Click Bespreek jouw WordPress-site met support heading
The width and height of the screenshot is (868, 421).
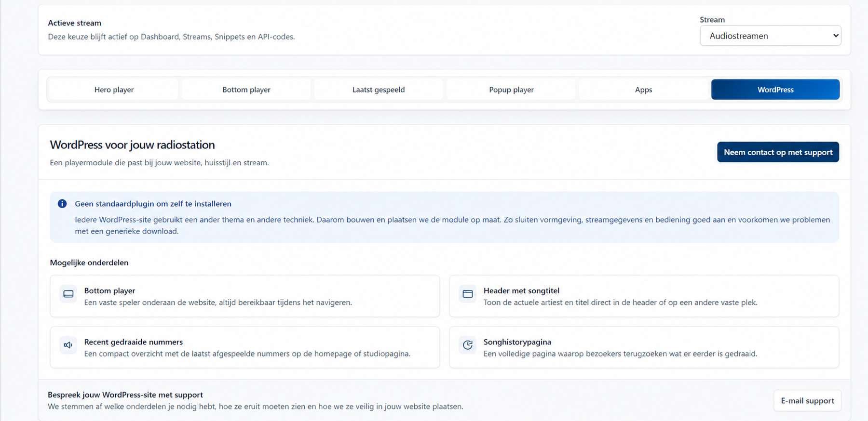coord(125,395)
